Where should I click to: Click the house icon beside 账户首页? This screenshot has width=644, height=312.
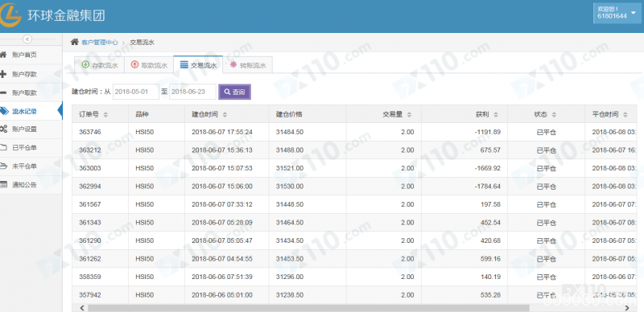(x=3, y=55)
